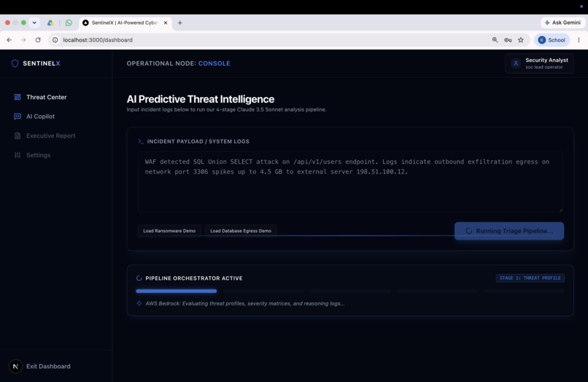Open new tab with plus button
This screenshot has width=588, height=382.
(180, 23)
